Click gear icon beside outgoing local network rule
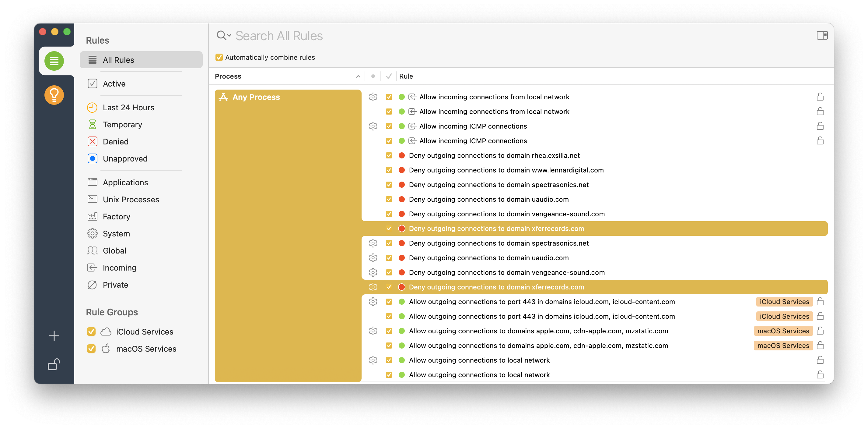The width and height of the screenshot is (868, 429). [x=373, y=360]
